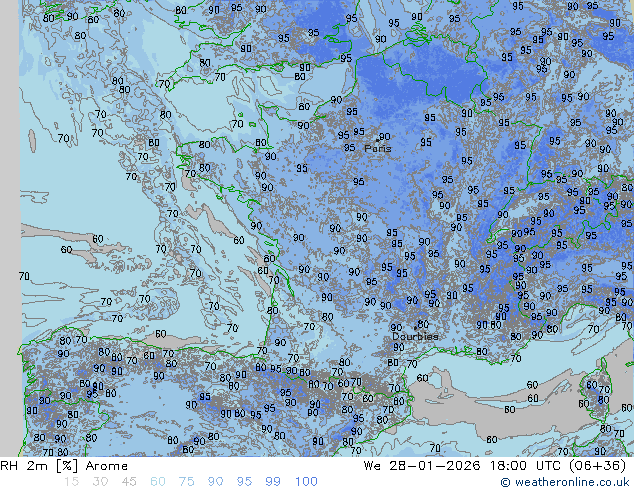Open the weatheronline.co.uk link
This screenshot has width=634, height=490.
(572, 482)
